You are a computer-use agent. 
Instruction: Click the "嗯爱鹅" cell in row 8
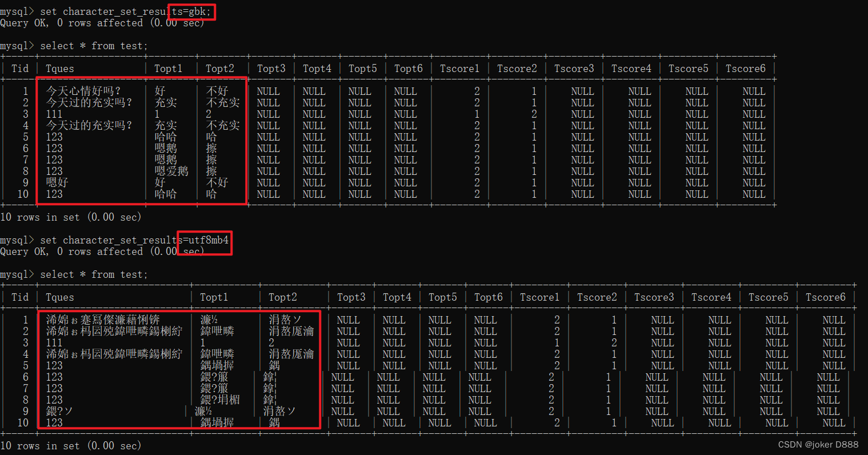171,171
